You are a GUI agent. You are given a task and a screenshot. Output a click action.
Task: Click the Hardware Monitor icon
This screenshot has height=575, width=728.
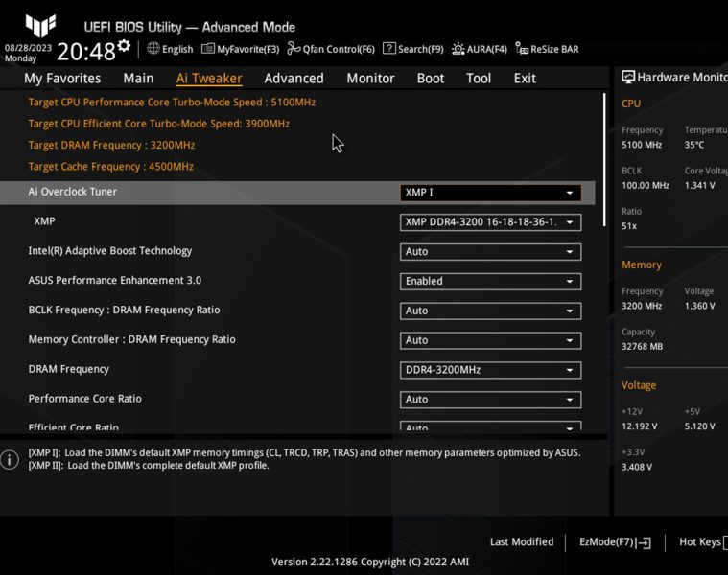coord(627,77)
